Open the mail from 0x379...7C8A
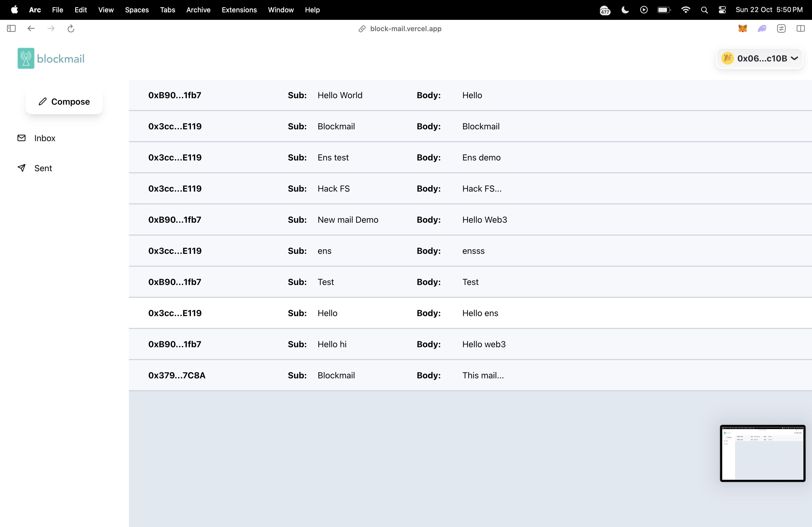 click(470, 375)
